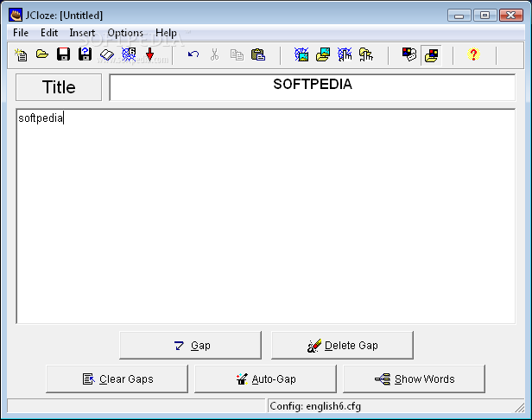
Task: Insert picture from web URL icon
Action: 301,54
